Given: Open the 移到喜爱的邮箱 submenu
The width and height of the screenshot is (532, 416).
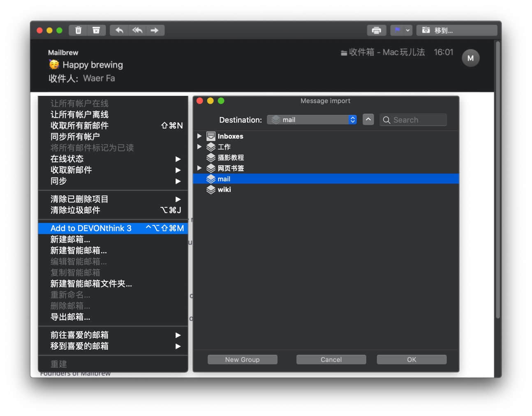Looking at the screenshot, I should click(x=113, y=347).
